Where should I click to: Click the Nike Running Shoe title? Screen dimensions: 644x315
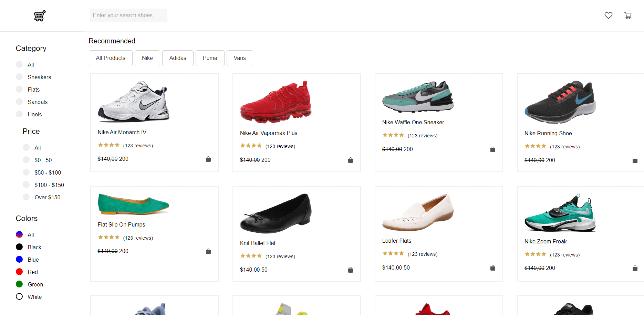(x=548, y=133)
